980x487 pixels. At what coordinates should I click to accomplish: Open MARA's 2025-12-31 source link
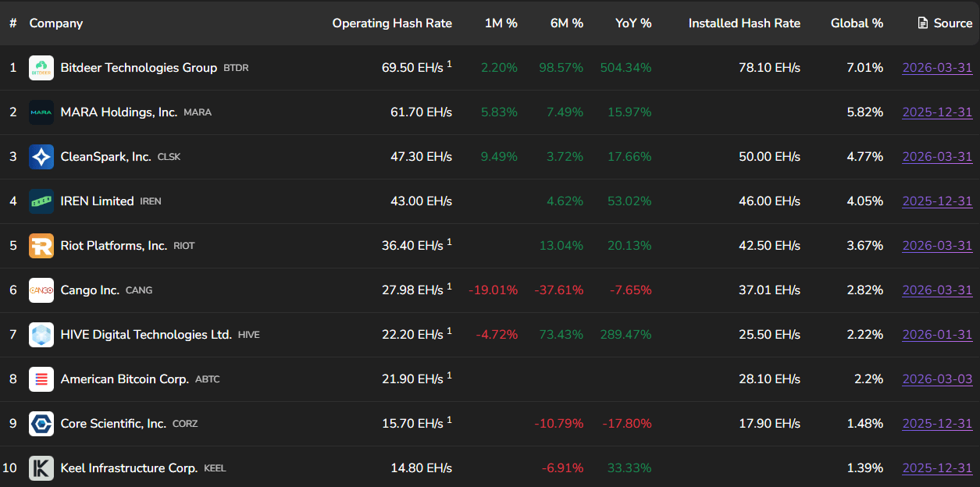(x=937, y=112)
